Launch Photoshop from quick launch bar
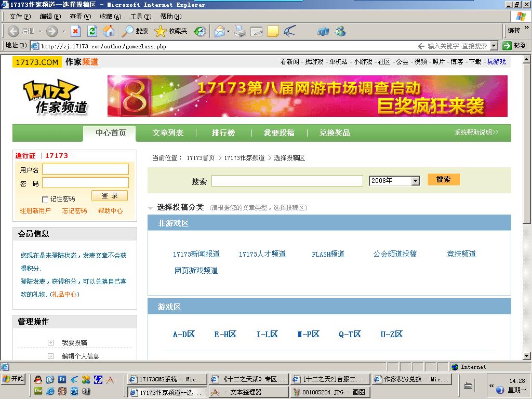 click(x=62, y=380)
